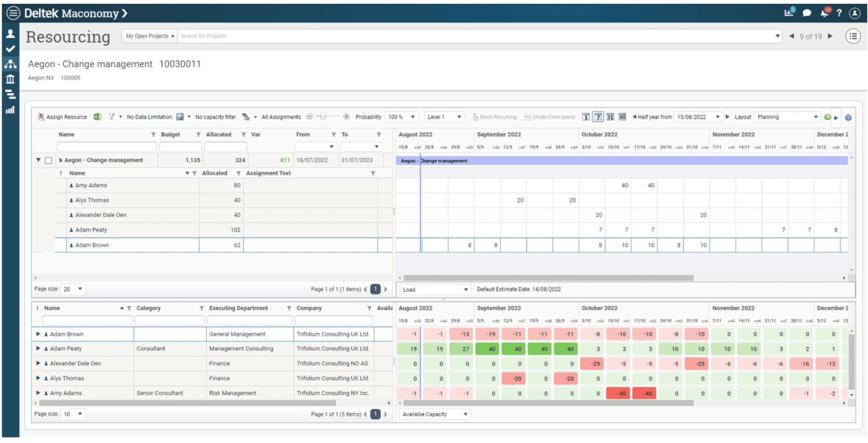Image resolution: width=868 pixels, height=443 pixels.
Task: Select the yearly 365 calendar view icon
Action: 622,117
